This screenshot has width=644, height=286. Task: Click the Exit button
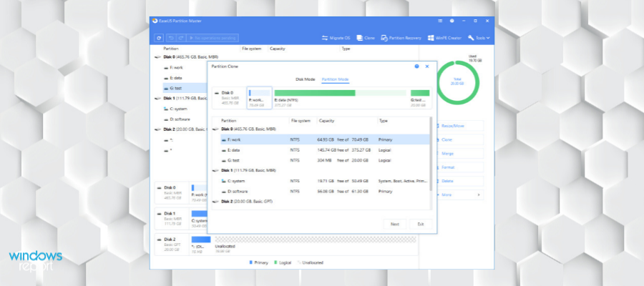pyautogui.click(x=421, y=225)
